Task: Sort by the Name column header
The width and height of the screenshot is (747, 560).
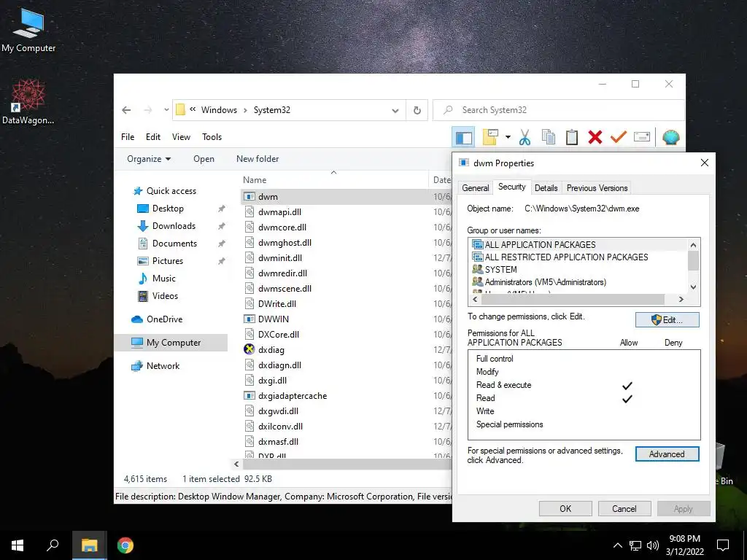Action: pos(255,180)
